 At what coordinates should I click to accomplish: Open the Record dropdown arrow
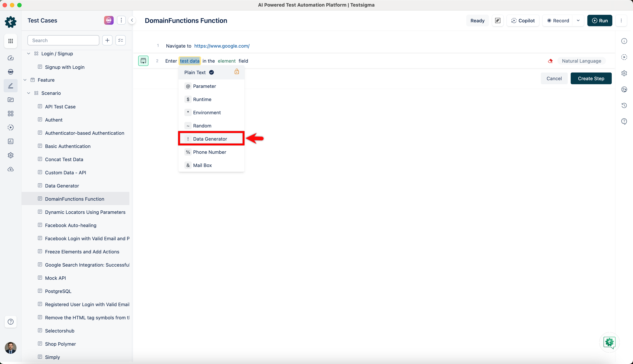tap(578, 21)
